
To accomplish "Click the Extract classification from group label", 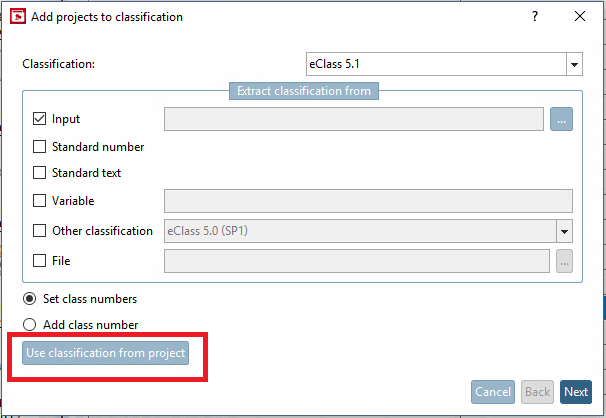I will click(304, 91).
